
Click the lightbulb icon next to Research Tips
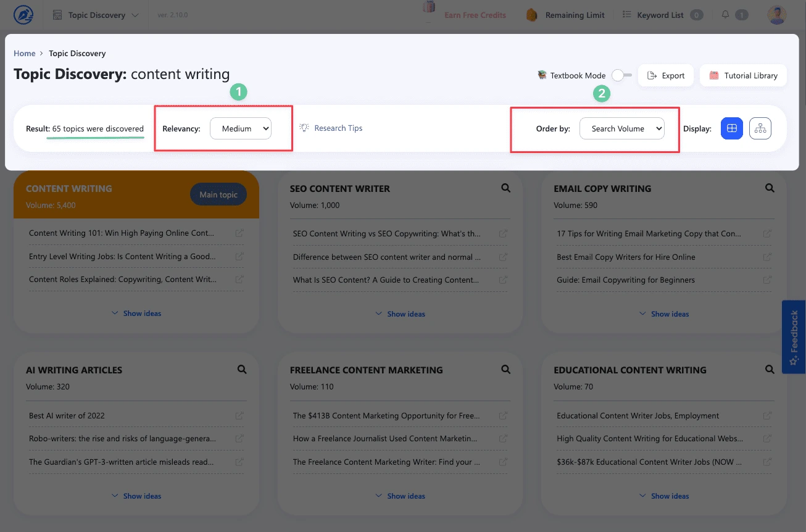pos(304,128)
